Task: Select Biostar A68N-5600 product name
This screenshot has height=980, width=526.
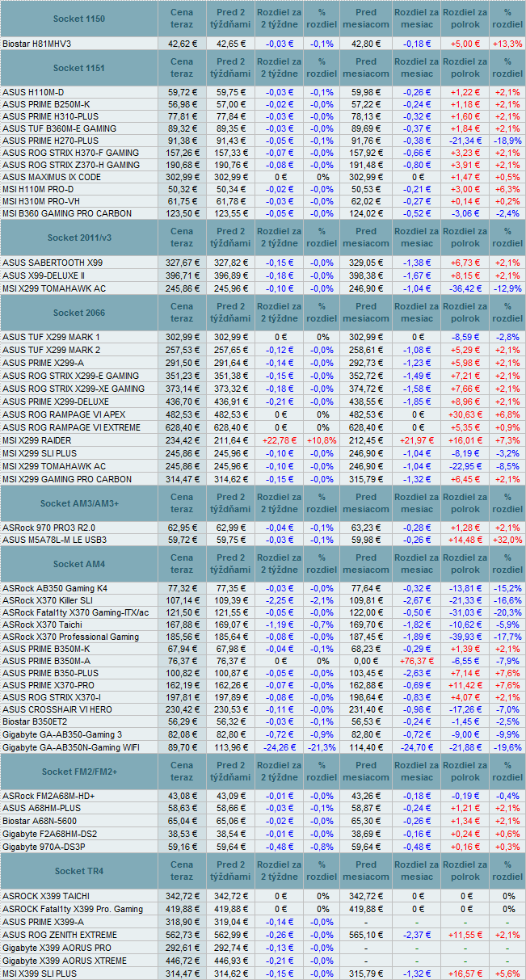Action: [40, 821]
